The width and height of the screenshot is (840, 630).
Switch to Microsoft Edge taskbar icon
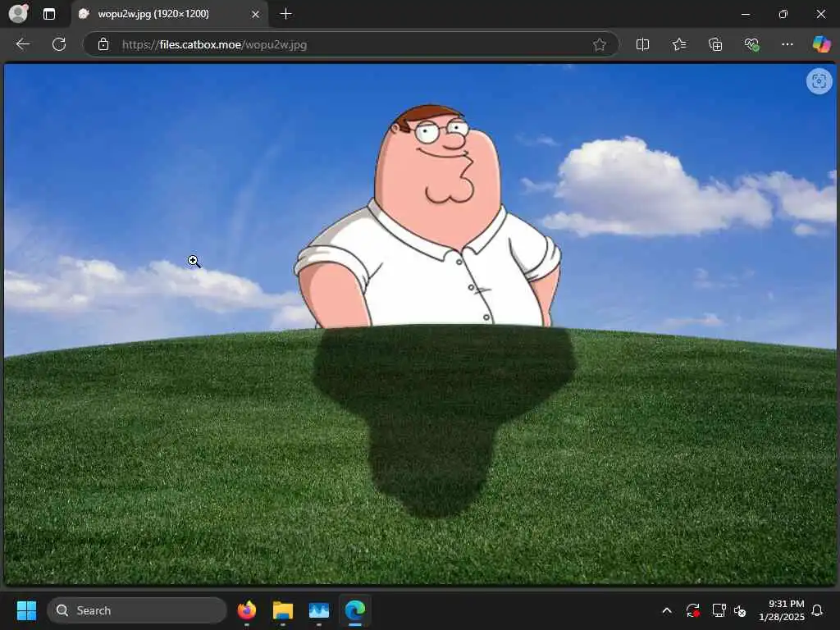354,610
